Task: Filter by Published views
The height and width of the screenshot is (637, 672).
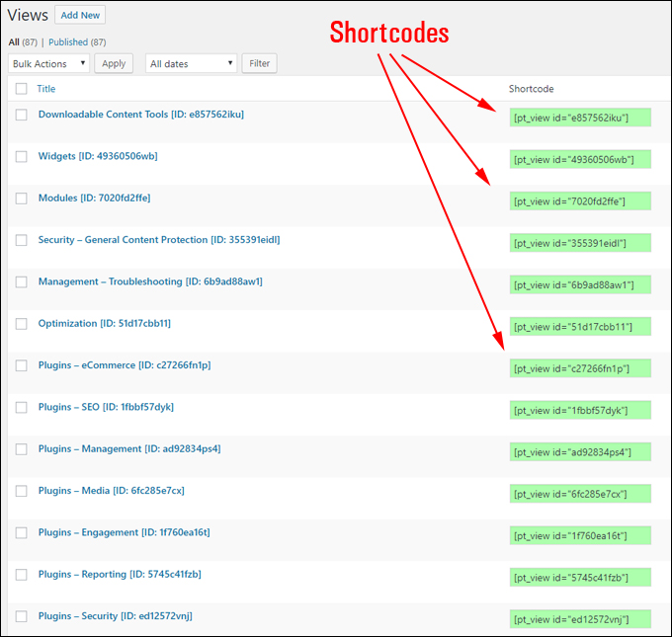Action: (68, 42)
